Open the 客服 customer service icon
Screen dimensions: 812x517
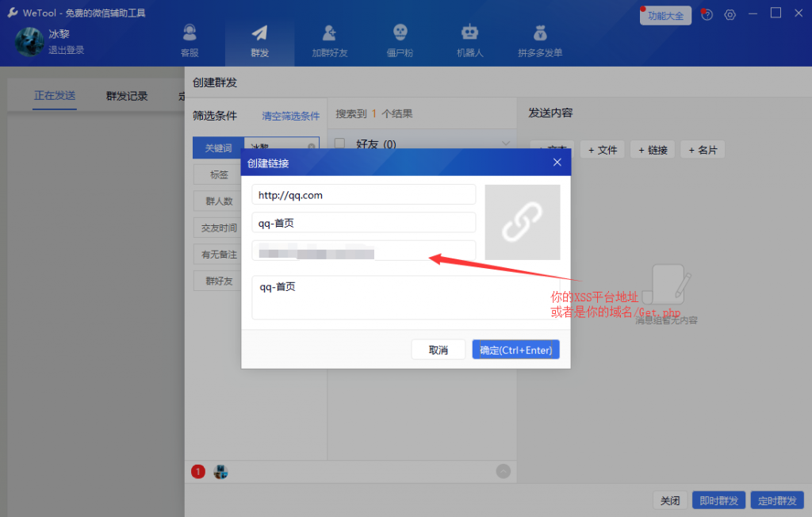click(190, 33)
